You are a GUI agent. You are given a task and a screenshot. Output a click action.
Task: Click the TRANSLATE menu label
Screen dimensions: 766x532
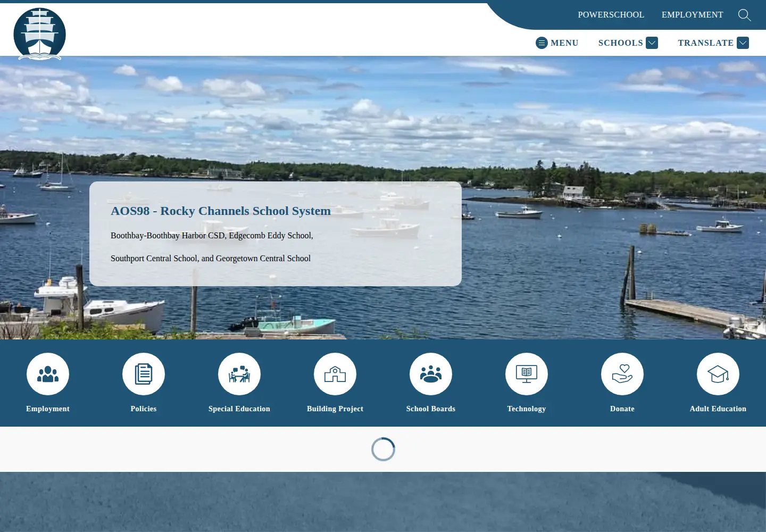(706, 43)
